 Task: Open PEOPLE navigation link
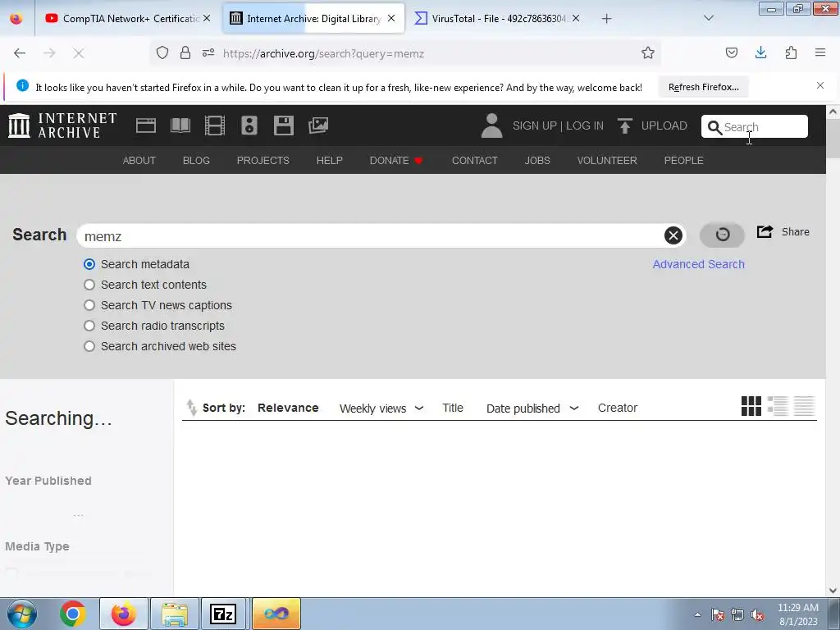pos(683,160)
